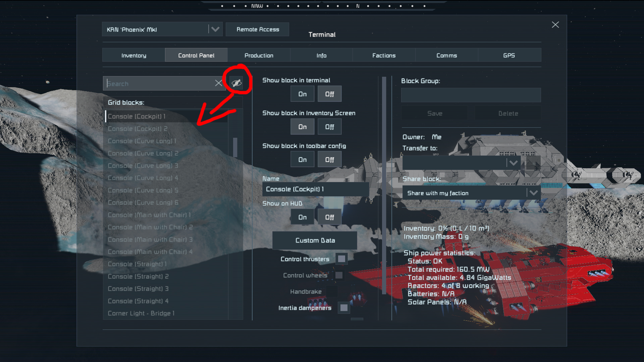The width and height of the screenshot is (644, 362).
Task: Select Console (Curve Long) 3 block
Action: 167,166
